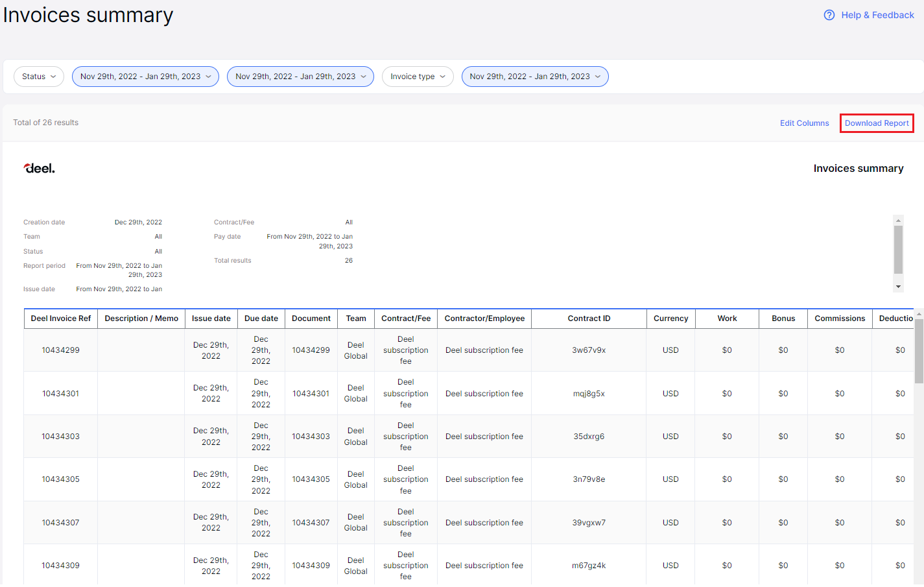Click the Deel Invoice Ref column header
This screenshot has width=924, height=587.
60,318
